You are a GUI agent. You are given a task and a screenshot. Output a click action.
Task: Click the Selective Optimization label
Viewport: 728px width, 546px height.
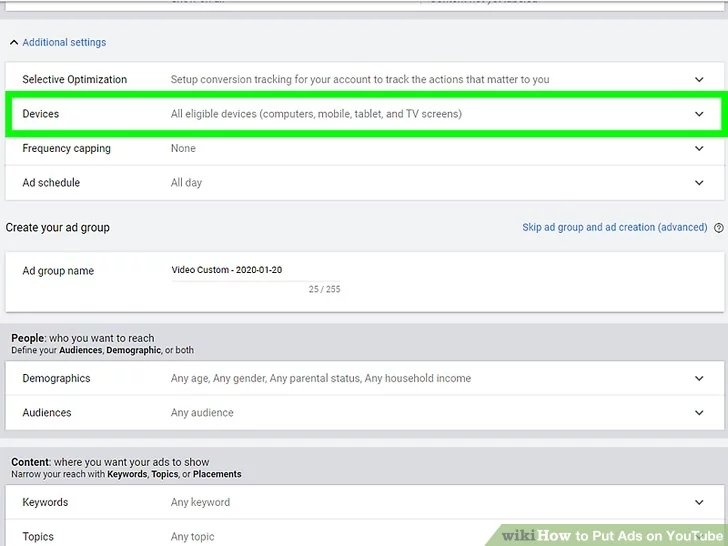[74, 79]
